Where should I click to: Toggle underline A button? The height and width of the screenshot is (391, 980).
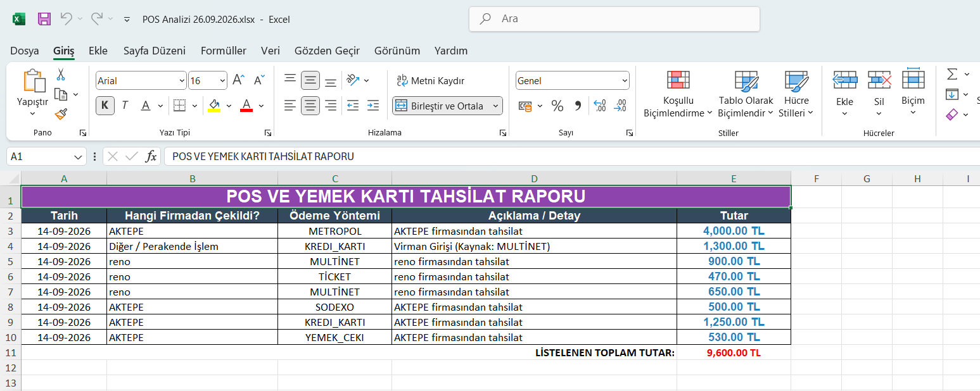[x=146, y=106]
